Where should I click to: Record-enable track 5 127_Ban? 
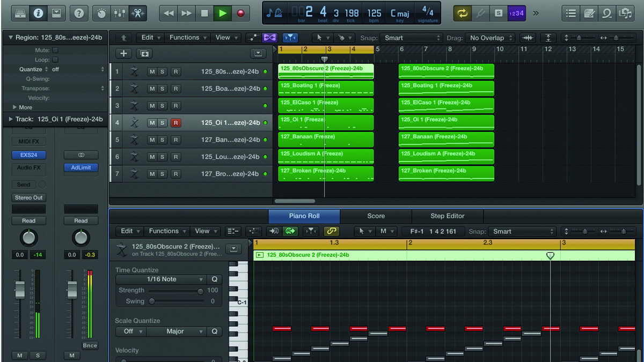[175, 140]
